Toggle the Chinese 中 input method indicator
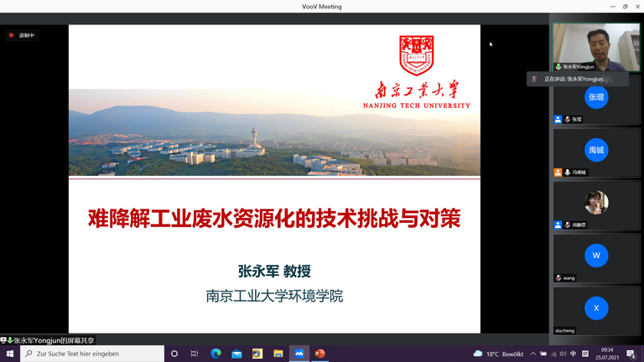The width and height of the screenshot is (644, 362). 574,354
